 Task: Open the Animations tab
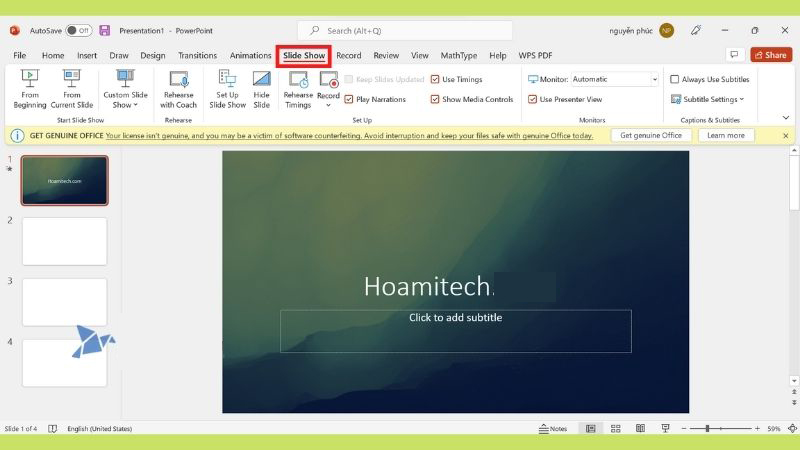click(x=250, y=56)
